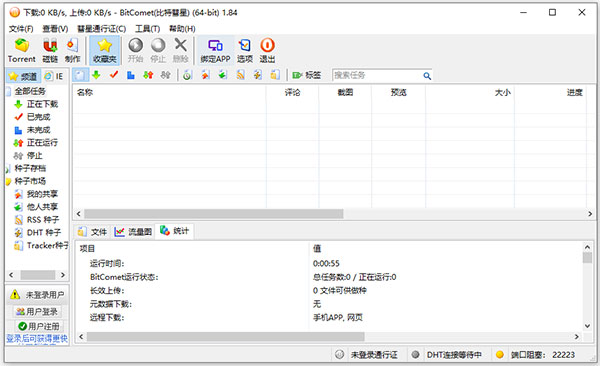Click the others-shared torrents icon in the filter bar

click(x=223, y=75)
